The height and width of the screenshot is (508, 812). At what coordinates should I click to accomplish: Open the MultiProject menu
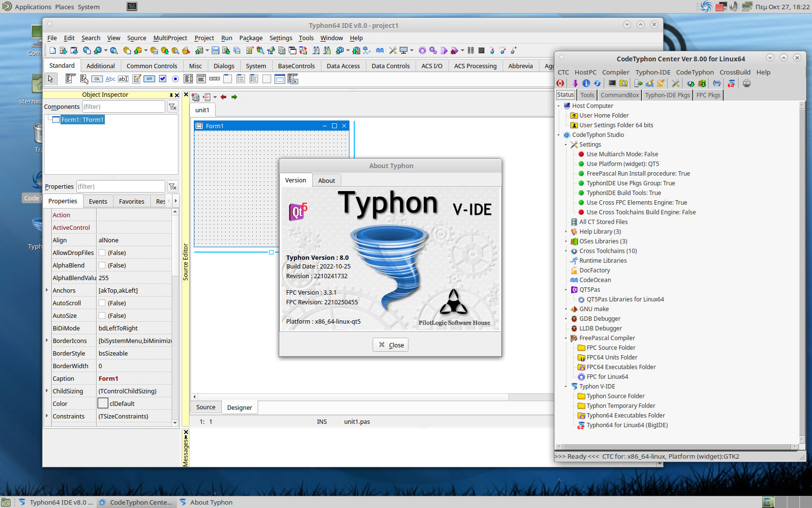(170, 38)
